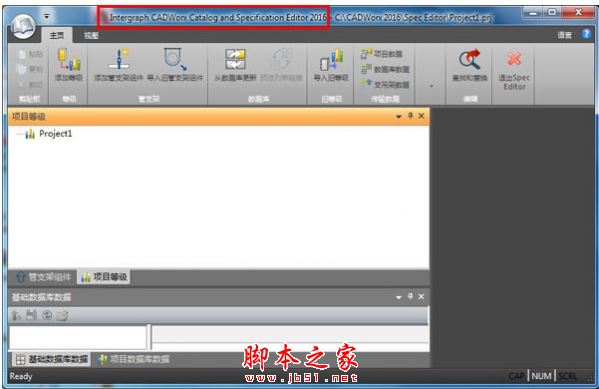Click the NUM indicator in status bar
This screenshot has width=599, height=389.
click(x=541, y=376)
